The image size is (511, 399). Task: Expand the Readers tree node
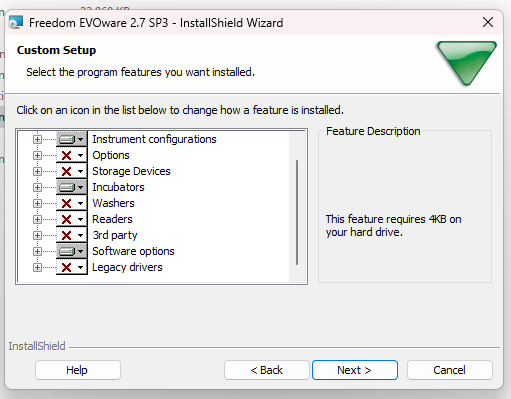point(37,219)
